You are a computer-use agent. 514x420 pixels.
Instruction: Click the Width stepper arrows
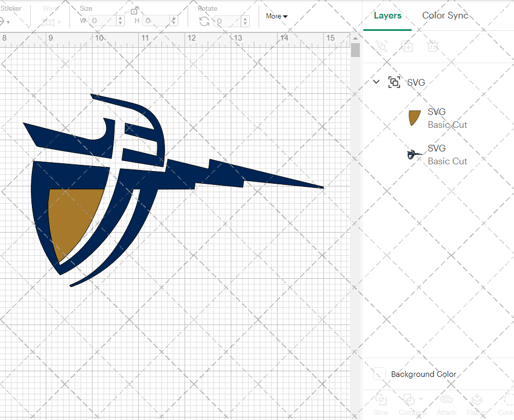coord(120,21)
